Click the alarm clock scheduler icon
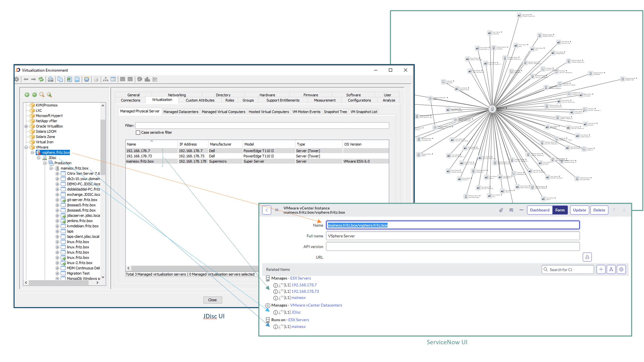The image size is (644, 362). coord(86,79)
